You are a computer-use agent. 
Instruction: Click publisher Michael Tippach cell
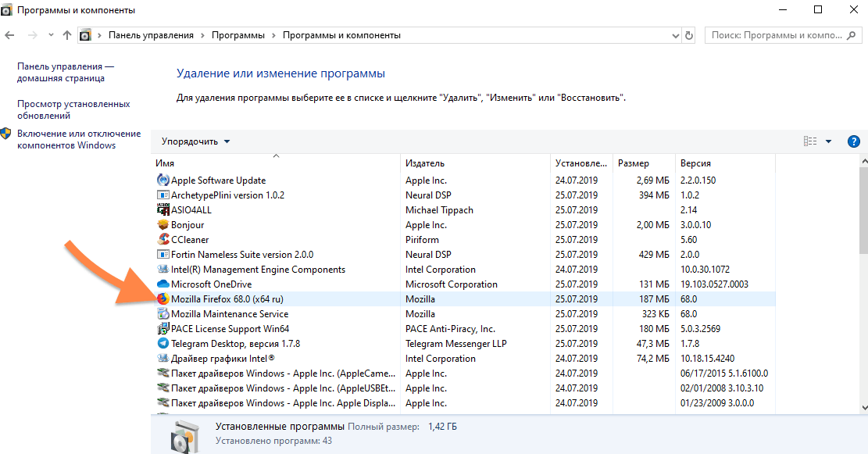pyautogui.click(x=439, y=210)
